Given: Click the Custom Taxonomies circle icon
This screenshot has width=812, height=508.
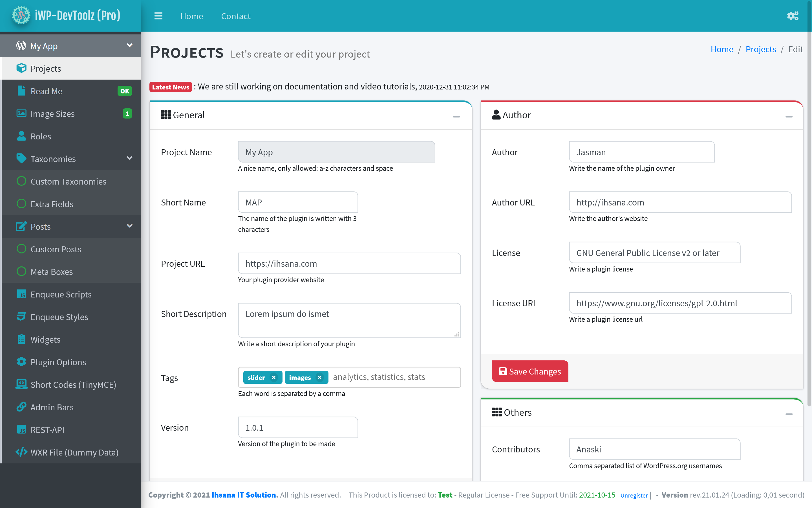Looking at the screenshot, I should point(21,181).
